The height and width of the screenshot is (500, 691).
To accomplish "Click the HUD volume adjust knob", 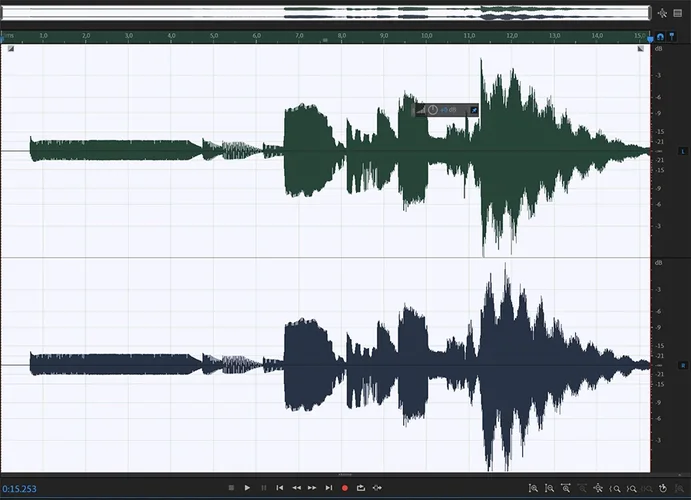I will (x=433, y=110).
